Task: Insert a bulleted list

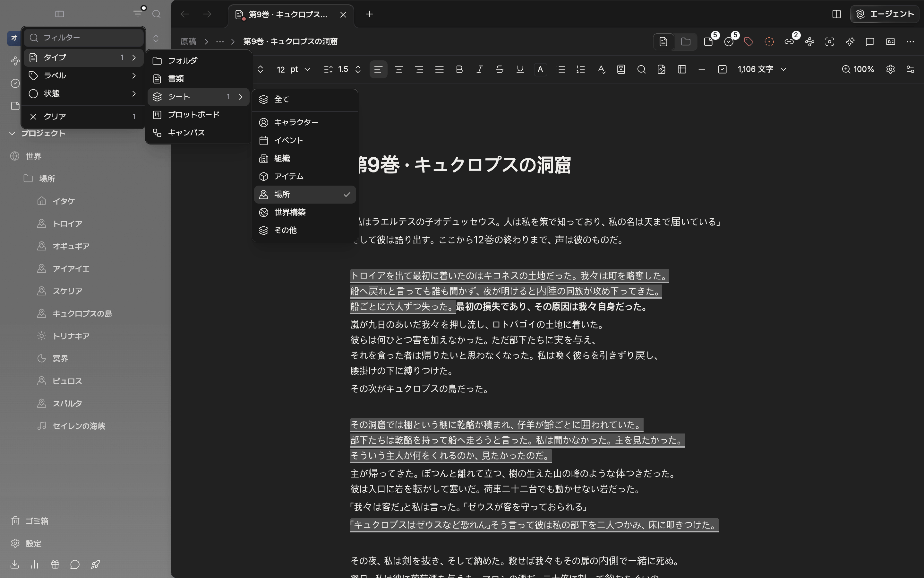Action: tap(560, 69)
